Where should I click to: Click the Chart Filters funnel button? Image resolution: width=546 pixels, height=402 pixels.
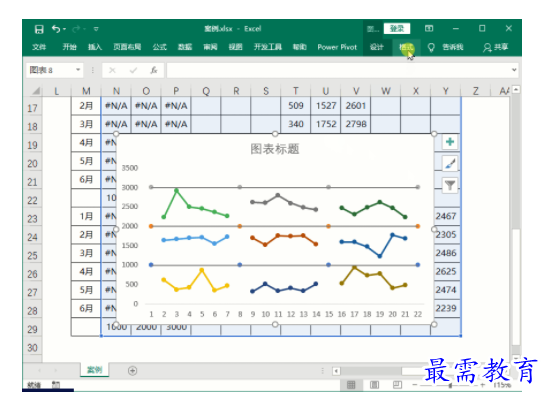(x=450, y=185)
